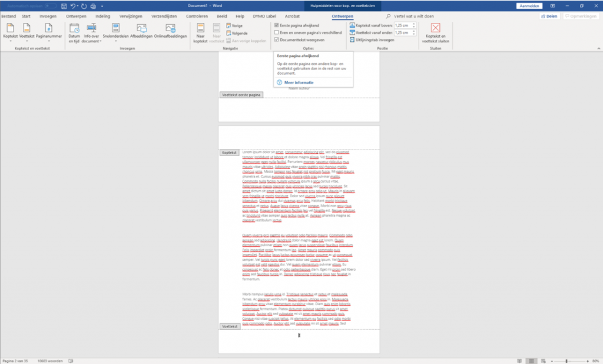Viewport: 603px width, 364px height.
Task: Jump to header with Naar koptekst
Action: point(200,32)
